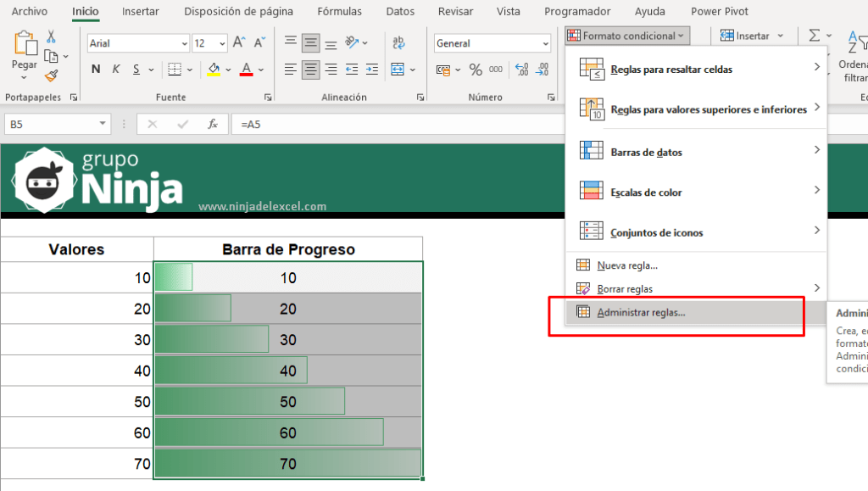Image resolution: width=868 pixels, height=491 pixels.
Task: Toggle underline S formatting
Action: coord(136,70)
